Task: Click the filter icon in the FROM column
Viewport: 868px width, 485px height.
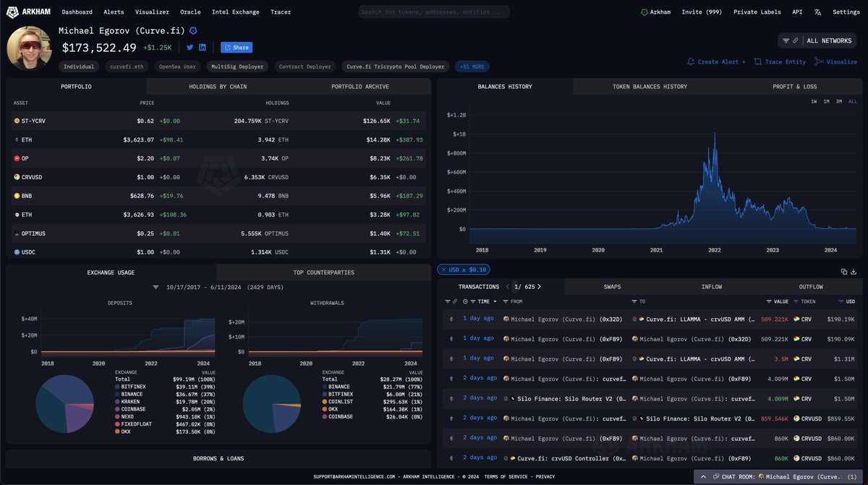Action: pos(506,301)
